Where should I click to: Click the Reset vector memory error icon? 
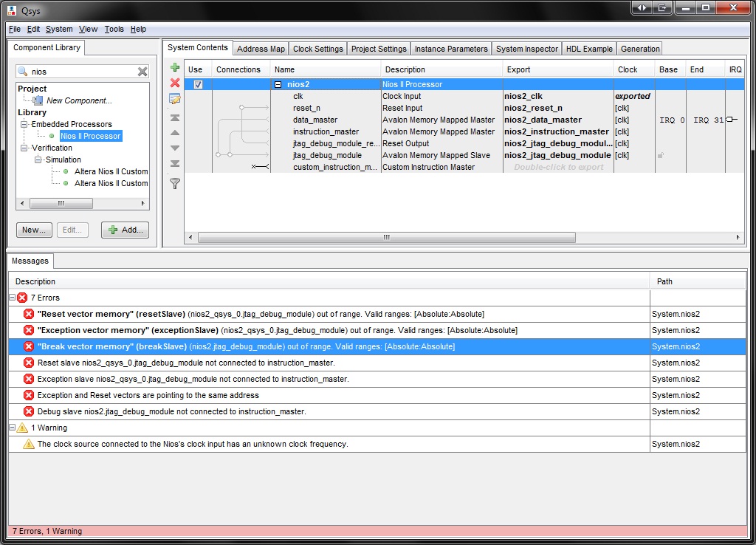point(29,314)
